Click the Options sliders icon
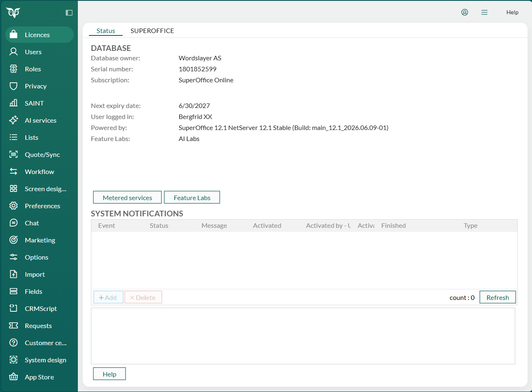The image size is (532, 392). coord(13,257)
